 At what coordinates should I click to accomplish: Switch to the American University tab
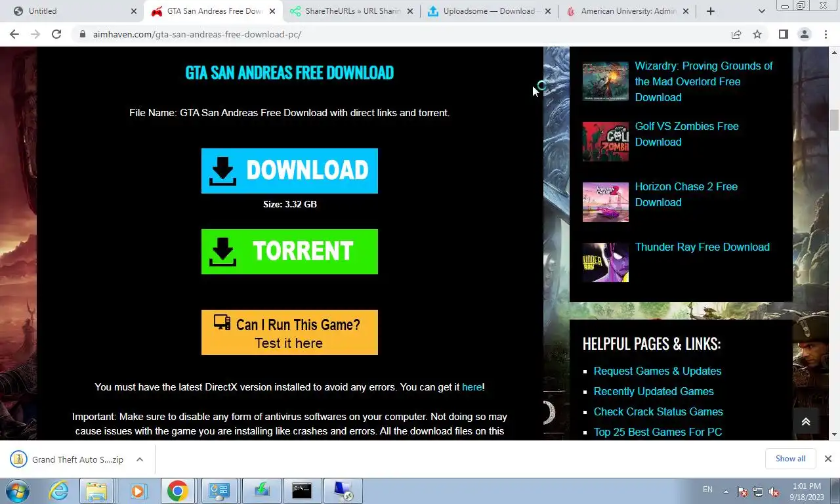pos(627,11)
